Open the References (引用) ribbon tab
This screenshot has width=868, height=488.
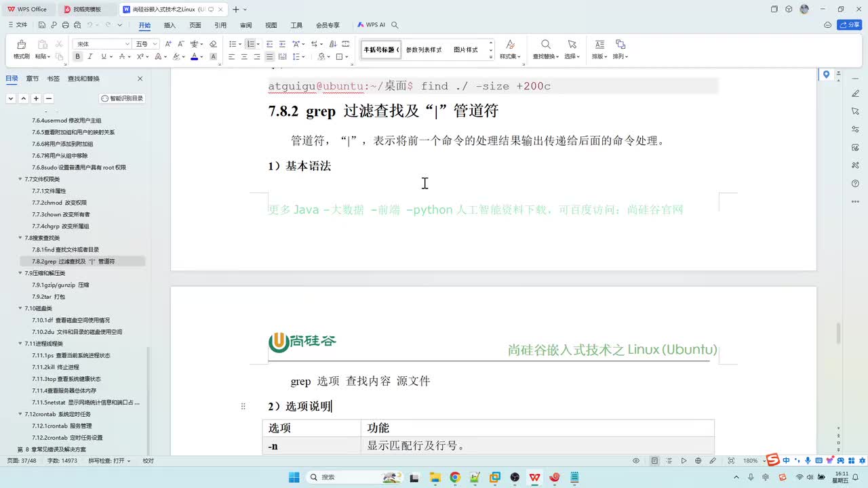coord(220,25)
